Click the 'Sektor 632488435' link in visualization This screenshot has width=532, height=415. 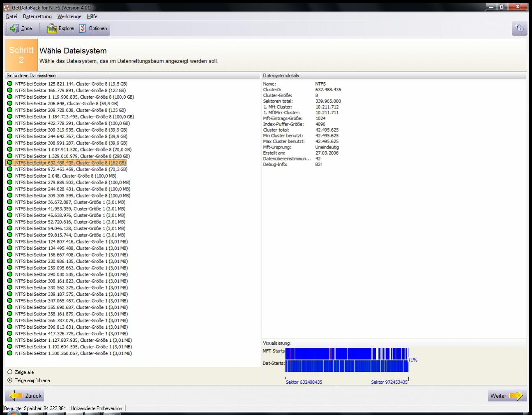304,382
